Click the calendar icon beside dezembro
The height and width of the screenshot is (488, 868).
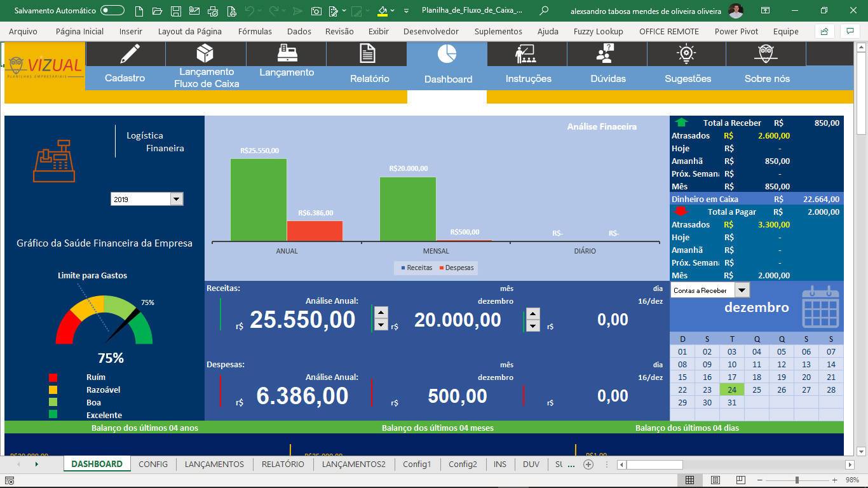(x=820, y=307)
